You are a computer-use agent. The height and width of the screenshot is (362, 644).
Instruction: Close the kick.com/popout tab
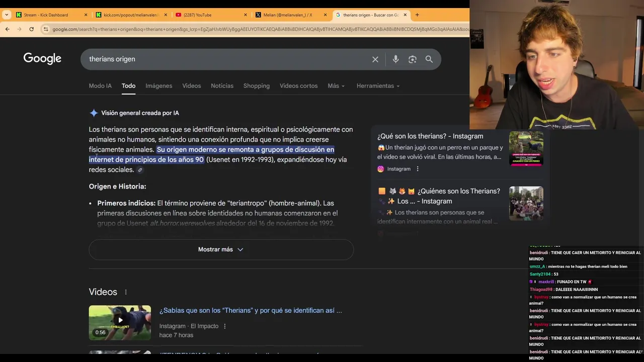tap(166, 15)
